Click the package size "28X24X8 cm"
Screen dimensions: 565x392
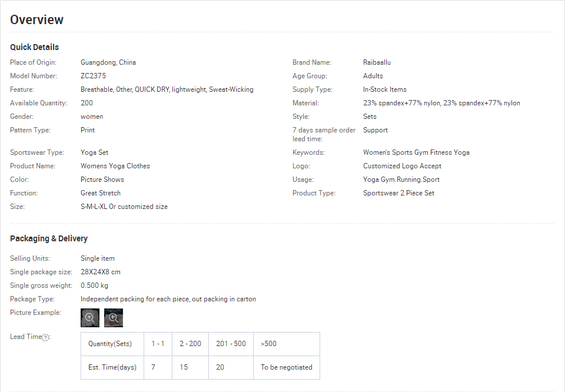tap(101, 272)
